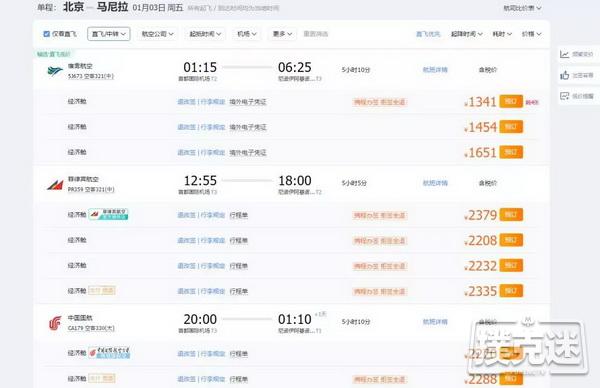Viewport: 600px width, 388px height.
Task: Open the 起抵时间 departure/arrival time filter
Action: tap(205, 34)
